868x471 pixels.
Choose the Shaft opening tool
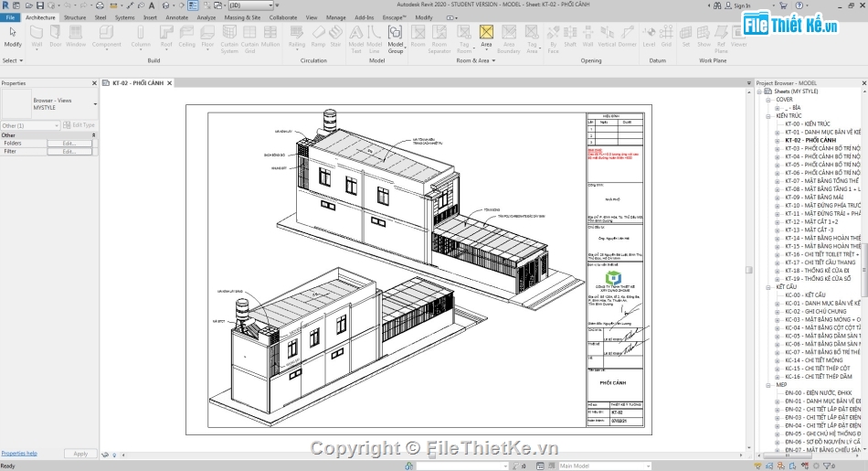(x=570, y=37)
